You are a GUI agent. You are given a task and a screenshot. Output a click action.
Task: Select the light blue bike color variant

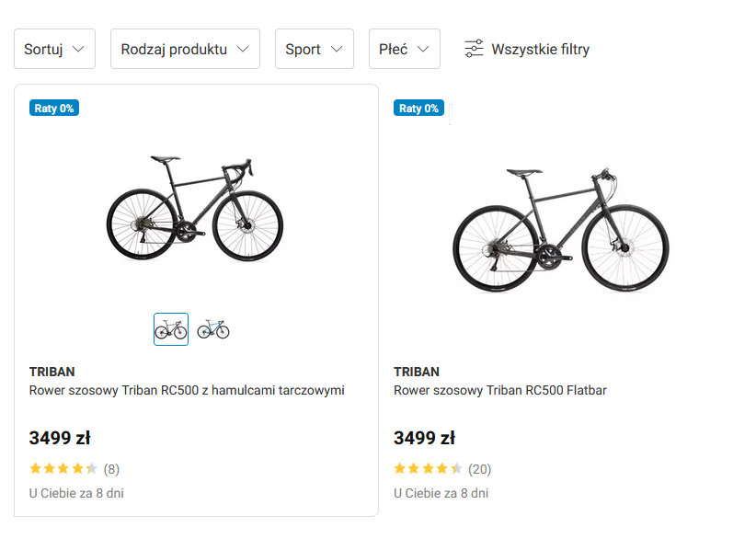pos(213,329)
